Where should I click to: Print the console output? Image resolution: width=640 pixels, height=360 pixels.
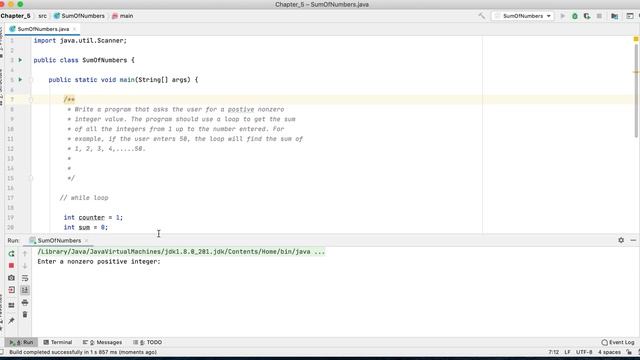click(x=25, y=302)
